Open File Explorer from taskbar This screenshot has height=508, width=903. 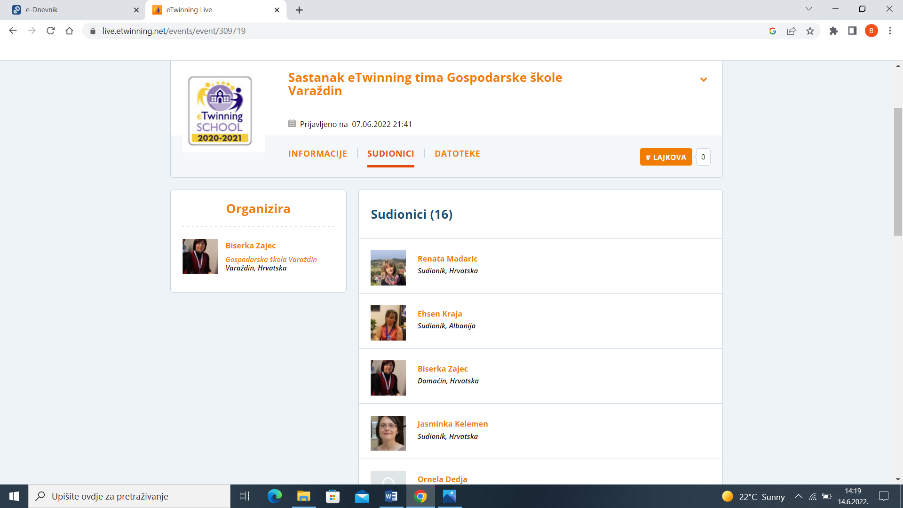pos(303,496)
